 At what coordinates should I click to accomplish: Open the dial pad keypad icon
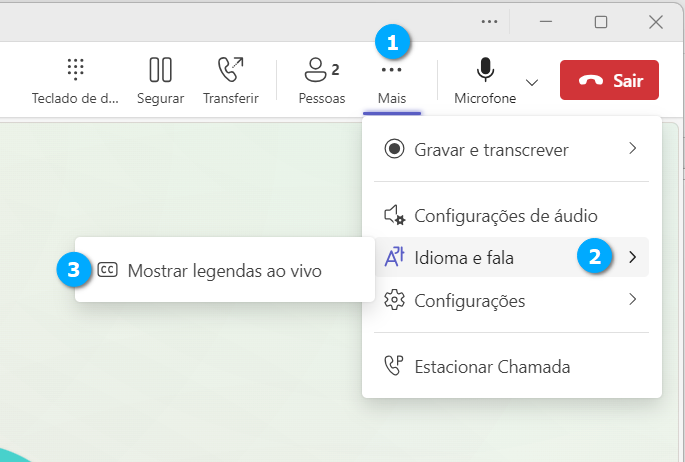[75, 70]
